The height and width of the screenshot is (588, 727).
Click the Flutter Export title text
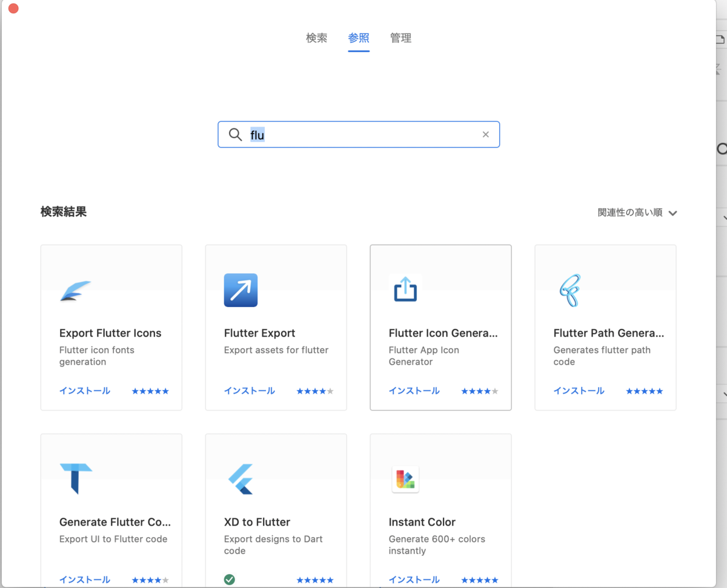pos(260,333)
